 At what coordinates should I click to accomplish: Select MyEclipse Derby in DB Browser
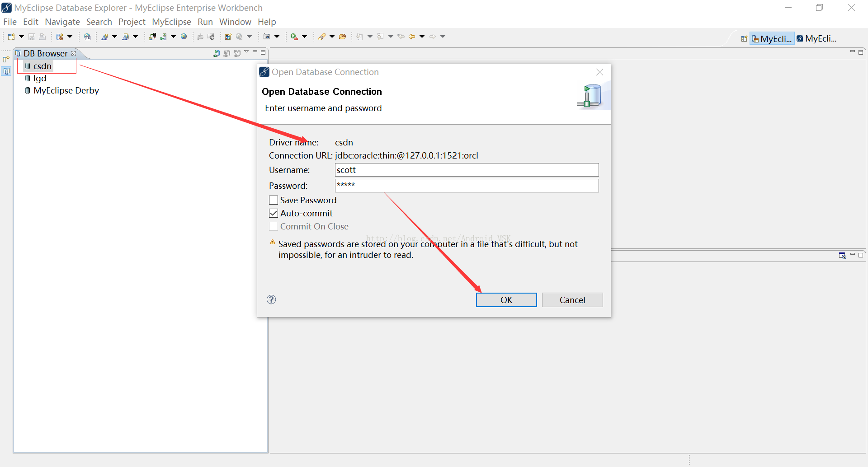pyautogui.click(x=62, y=90)
